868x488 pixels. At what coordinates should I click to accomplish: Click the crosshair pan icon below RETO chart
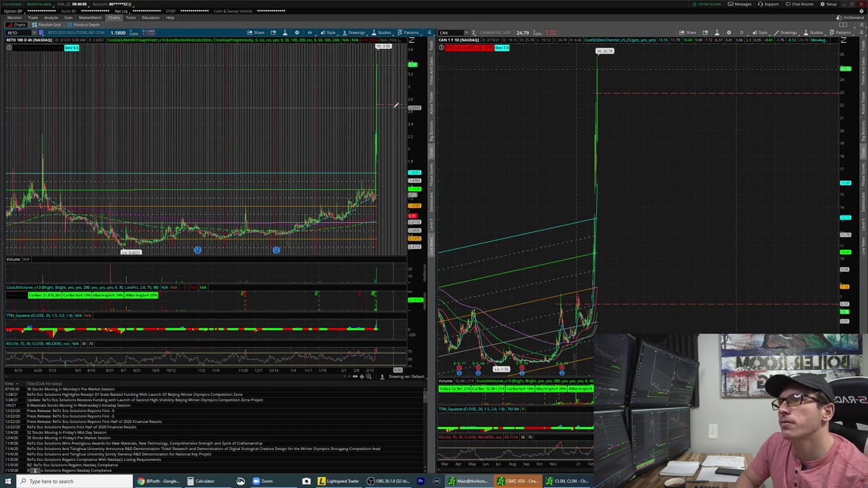pos(361,376)
